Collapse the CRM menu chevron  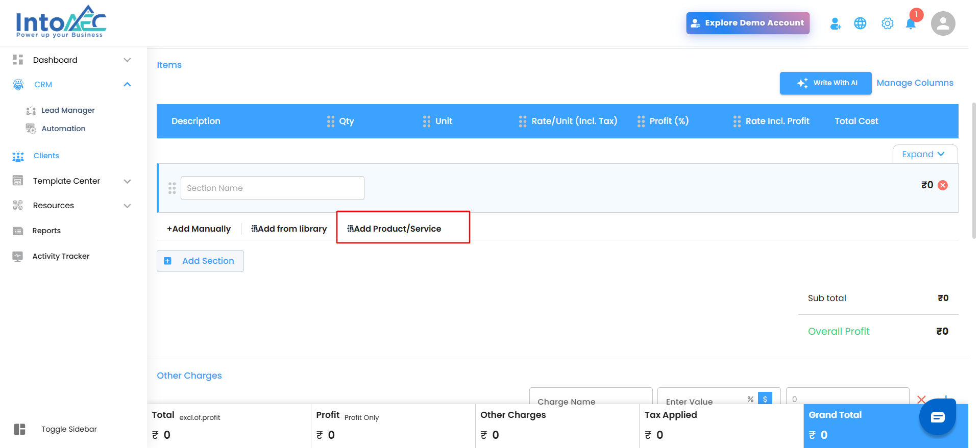coord(128,85)
